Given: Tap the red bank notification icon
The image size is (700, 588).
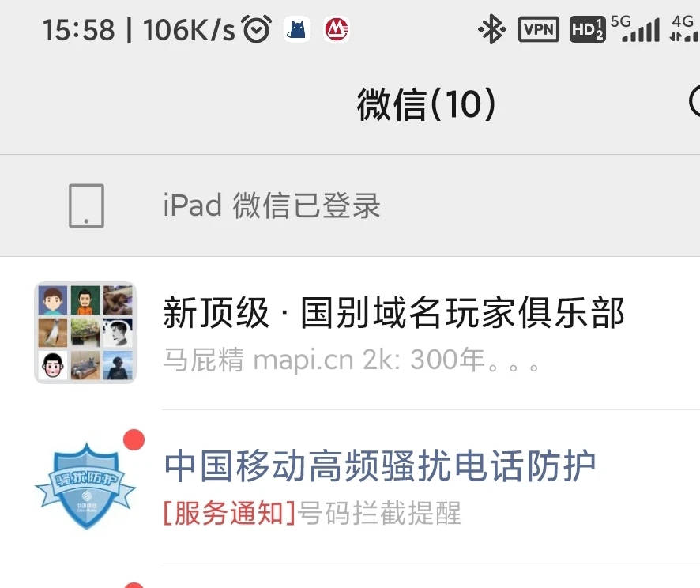Looking at the screenshot, I should (x=336, y=30).
